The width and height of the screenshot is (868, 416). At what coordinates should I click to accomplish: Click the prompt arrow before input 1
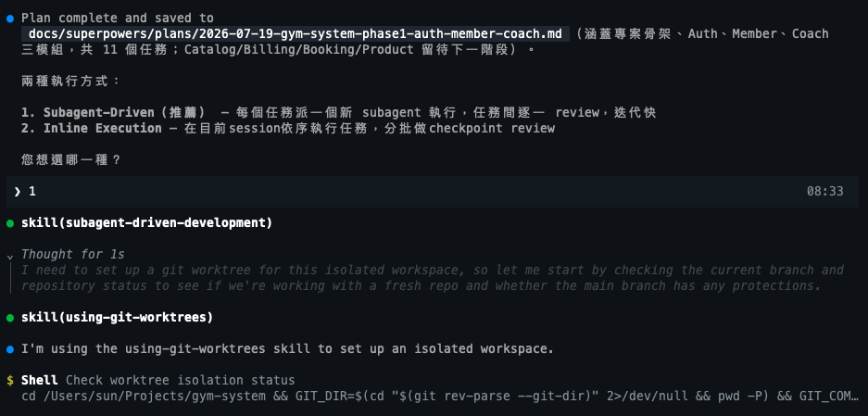point(18,192)
